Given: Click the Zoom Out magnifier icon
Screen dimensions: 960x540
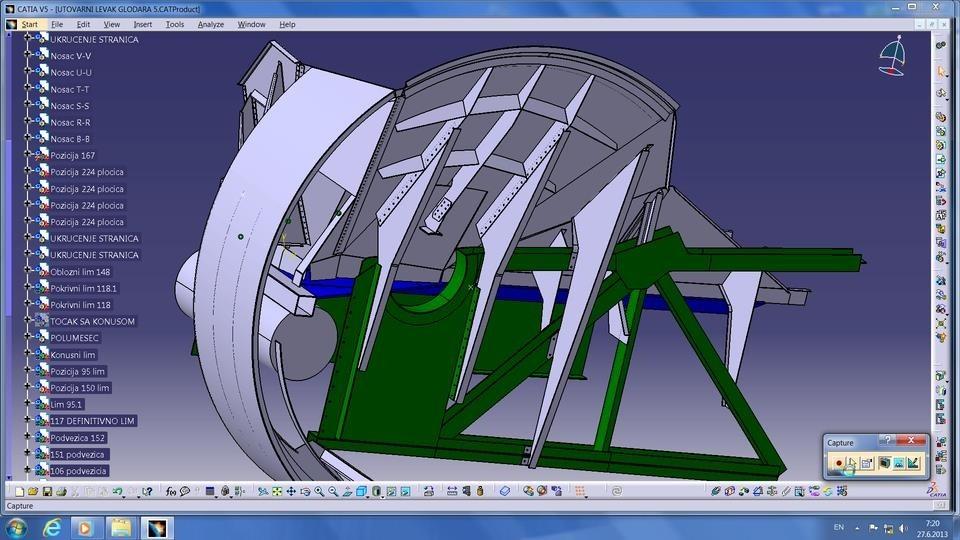Looking at the screenshot, I should coord(333,491).
